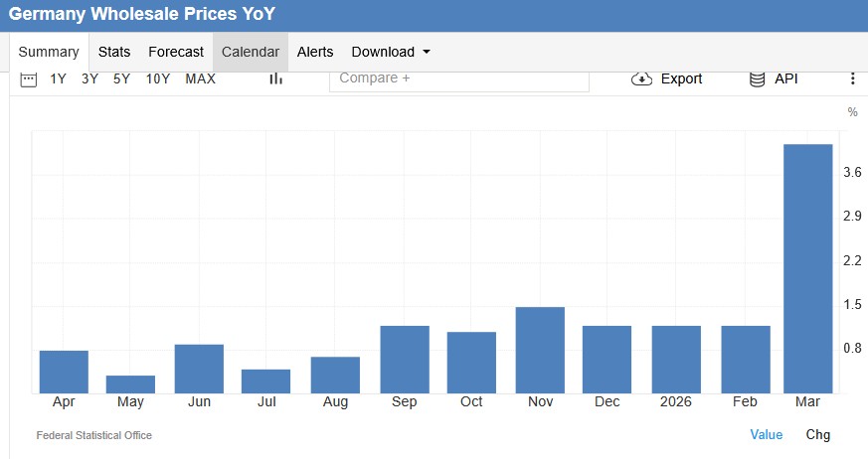This screenshot has height=459, width=868.
Task: Click the API label
Action: [786, 78]
